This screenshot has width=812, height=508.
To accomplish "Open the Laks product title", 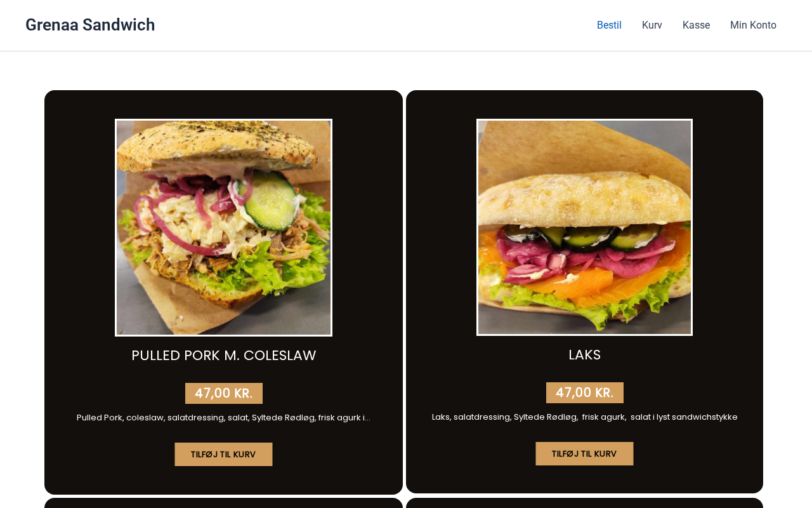I will pyautogui.click(x=584, y=355).
